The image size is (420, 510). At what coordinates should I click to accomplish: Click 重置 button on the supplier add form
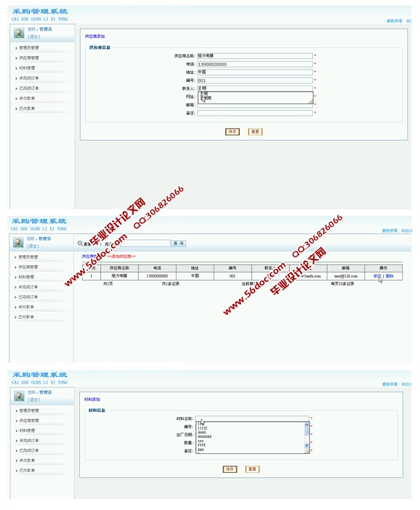(255, 132)
